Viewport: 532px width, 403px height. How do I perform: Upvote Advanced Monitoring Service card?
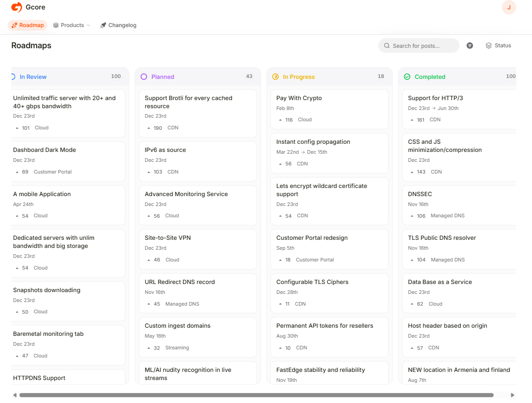pyautogui.click(x=153, y=216)
